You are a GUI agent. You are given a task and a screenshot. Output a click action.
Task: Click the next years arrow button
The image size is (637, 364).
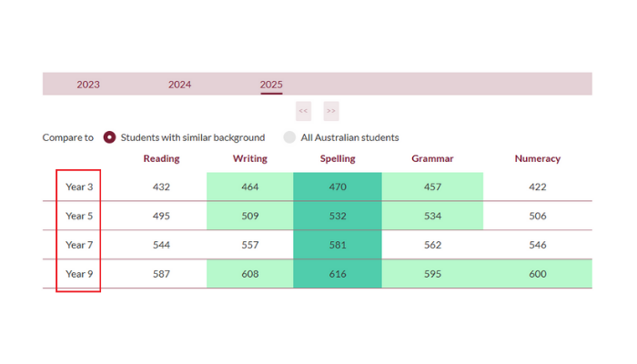[x=331, y=111]
